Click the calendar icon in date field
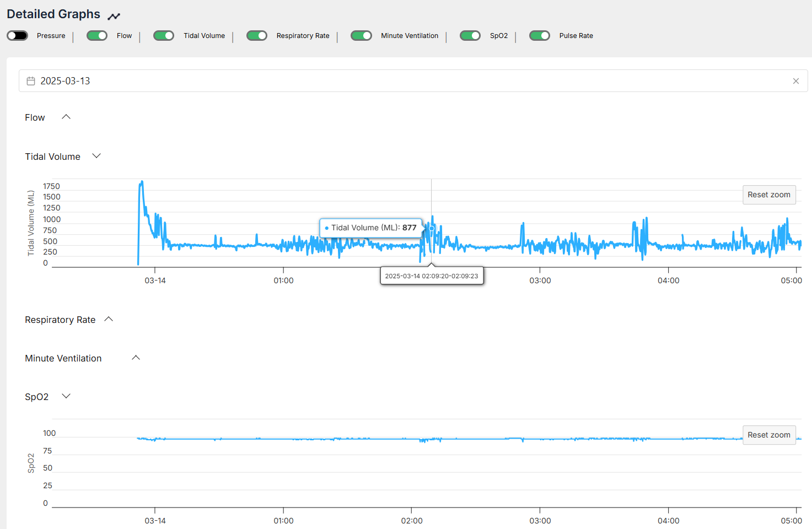The image size is (812, 529). point(31,81)
